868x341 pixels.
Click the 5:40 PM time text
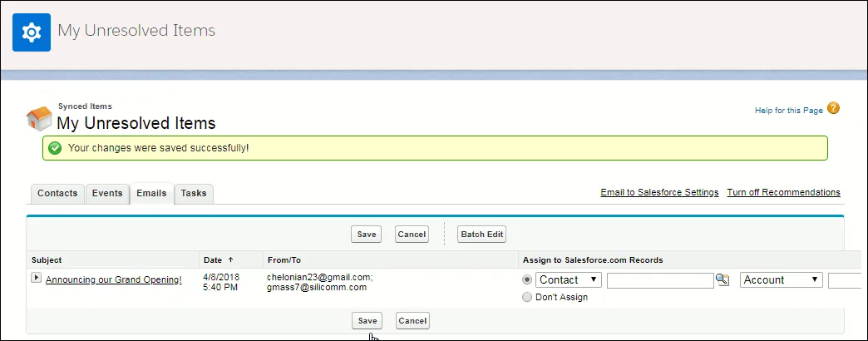coord(221,287)
